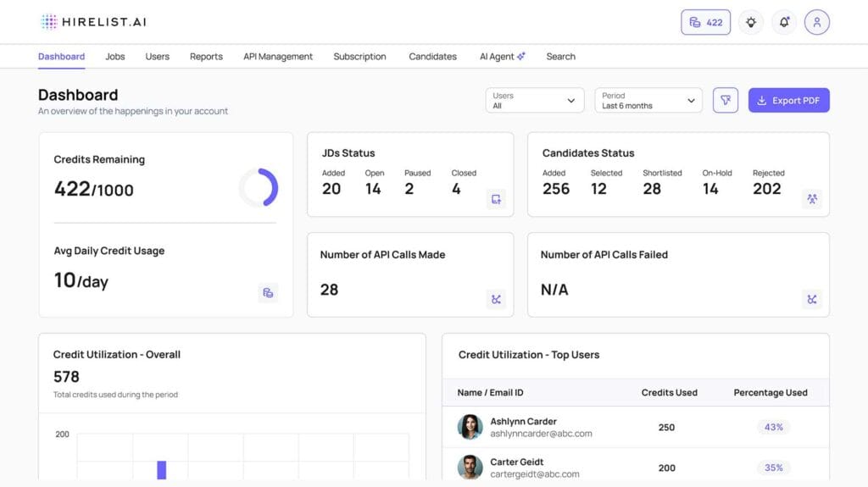
Task: Click the lightbulb tips icon in header
Action: pyautogui.click(x=750, y=22)
